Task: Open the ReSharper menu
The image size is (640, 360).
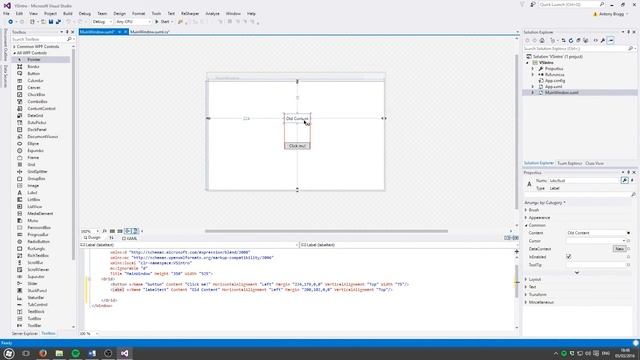Action: 190,13
